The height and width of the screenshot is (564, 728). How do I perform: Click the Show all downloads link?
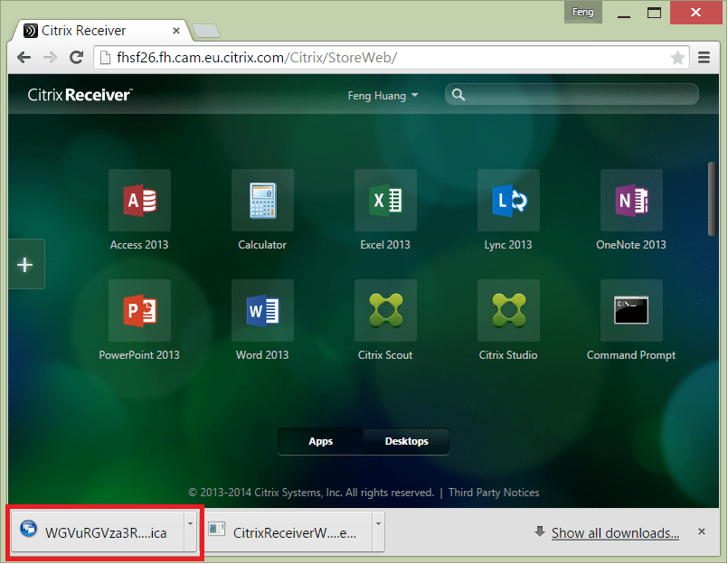click(x=615, y=533)
